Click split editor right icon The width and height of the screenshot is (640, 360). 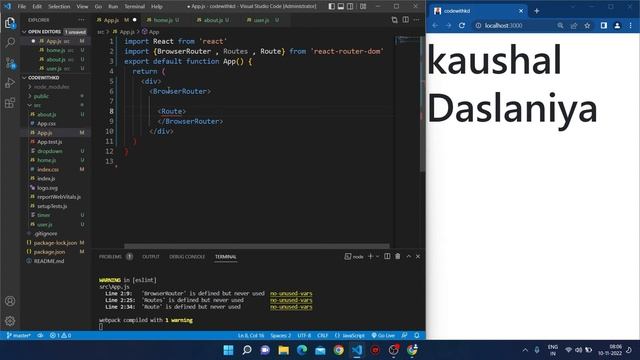pyautogui.click(x=406, y=20)
